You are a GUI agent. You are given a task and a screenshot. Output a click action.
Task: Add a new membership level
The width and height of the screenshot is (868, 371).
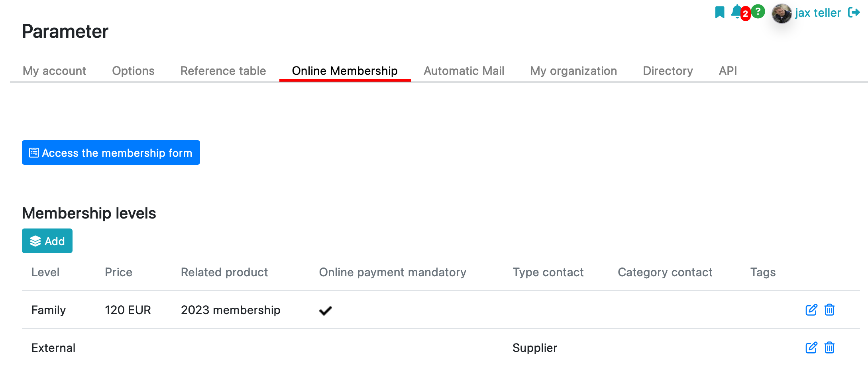pyautogui.click(x=47, y=241)
